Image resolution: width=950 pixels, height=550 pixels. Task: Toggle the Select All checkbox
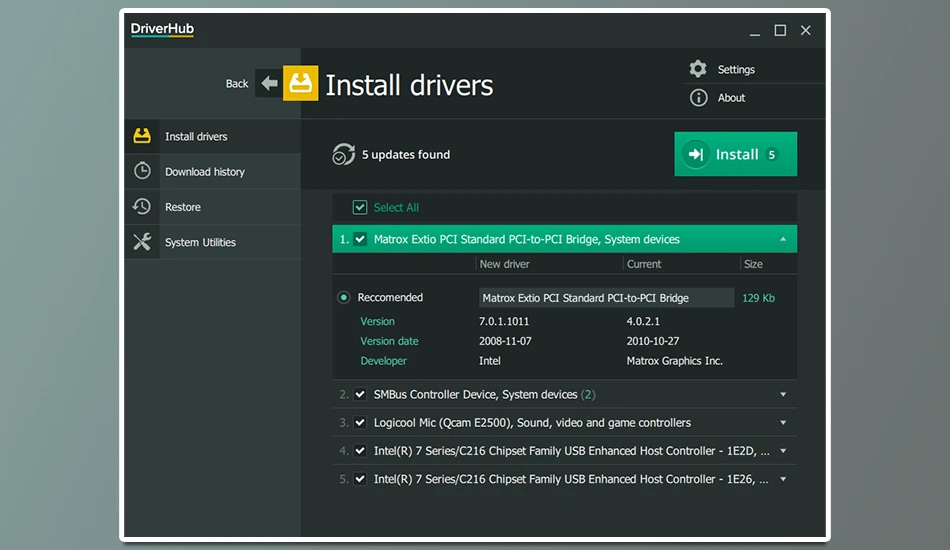(x=360, y=207)
